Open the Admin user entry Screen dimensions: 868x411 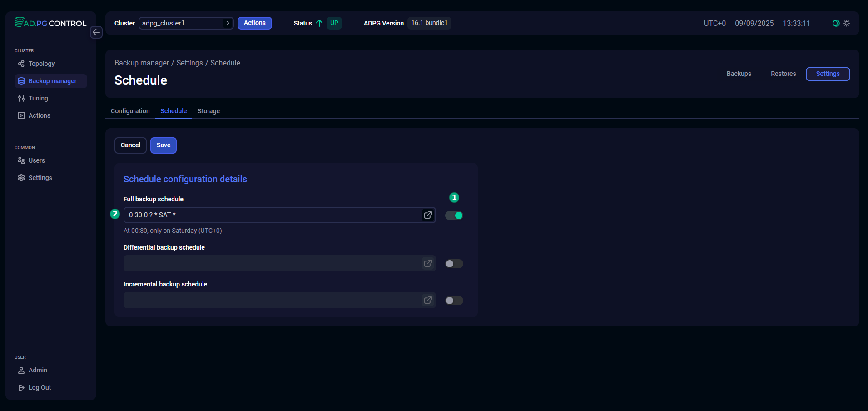[38, 370]
